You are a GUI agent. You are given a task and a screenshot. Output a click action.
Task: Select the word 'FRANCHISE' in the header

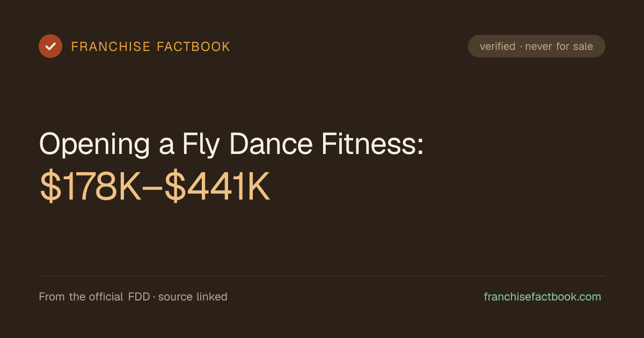coord(111,47)
